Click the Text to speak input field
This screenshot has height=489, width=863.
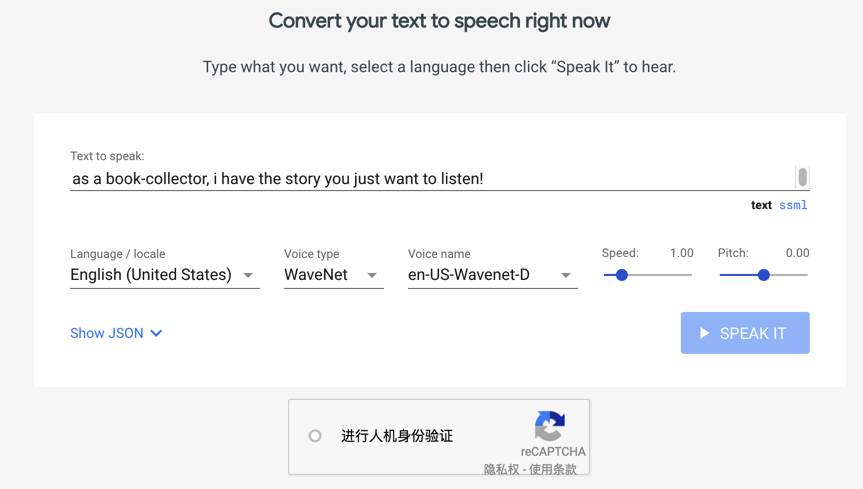[x=430, y=179]
